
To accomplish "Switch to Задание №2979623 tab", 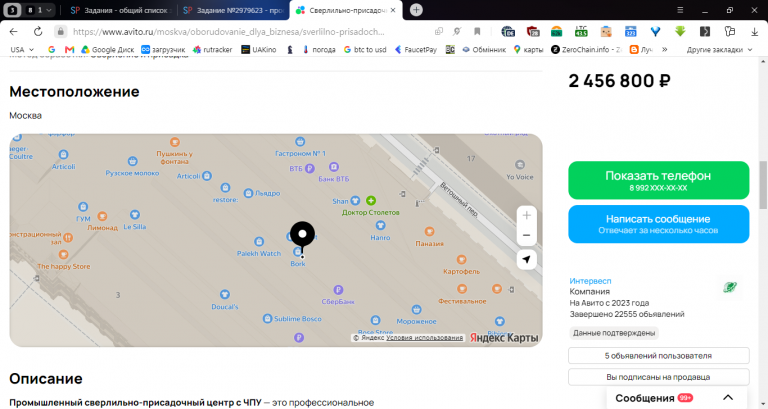I will [x=234, y=10].
